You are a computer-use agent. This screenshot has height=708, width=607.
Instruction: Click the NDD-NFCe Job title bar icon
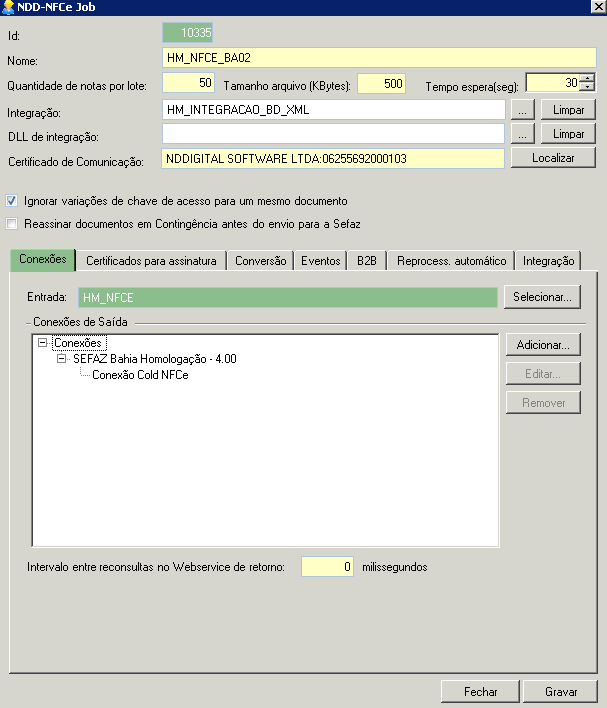pos(9,8)
